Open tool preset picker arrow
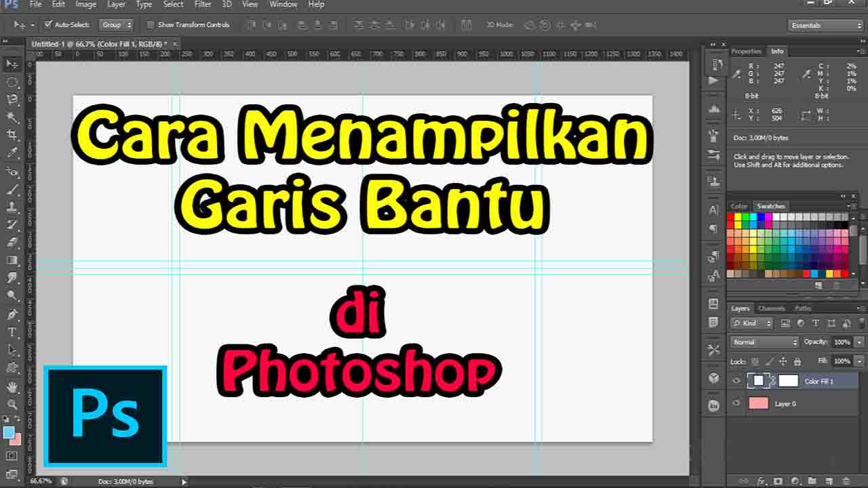 coord(33,25)
